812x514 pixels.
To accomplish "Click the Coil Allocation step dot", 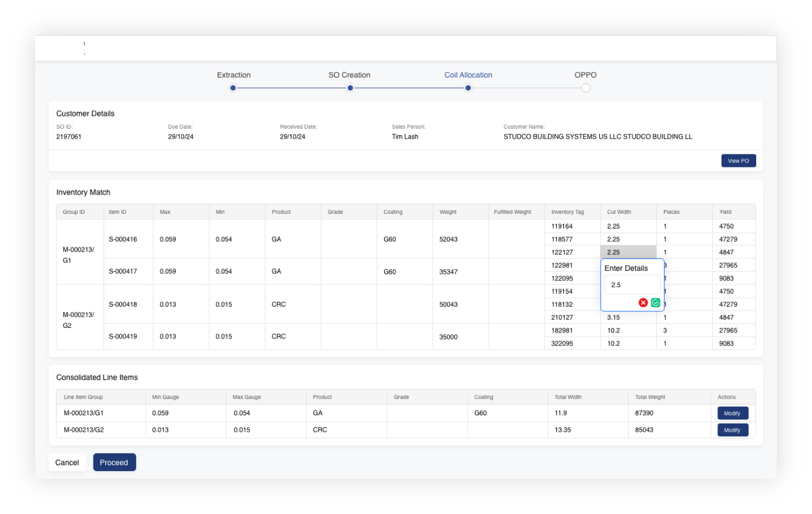I will coord(468,88).
